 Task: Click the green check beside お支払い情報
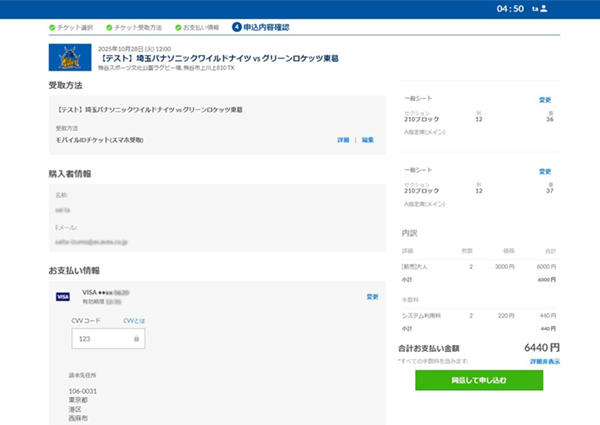tap(178, 28)
